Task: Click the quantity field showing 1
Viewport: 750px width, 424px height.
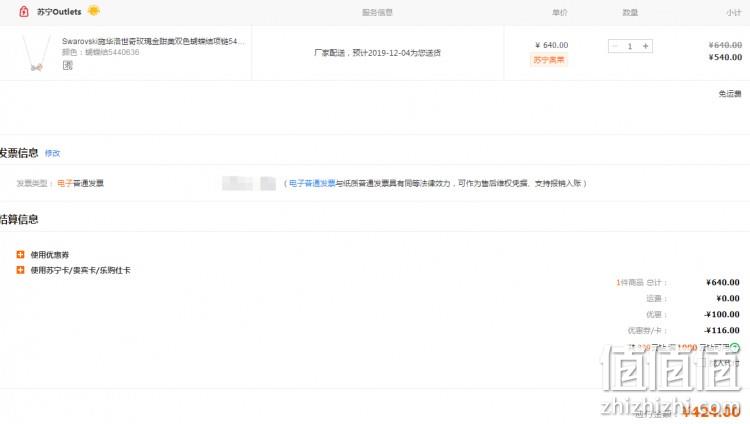Action: [630, 46]
